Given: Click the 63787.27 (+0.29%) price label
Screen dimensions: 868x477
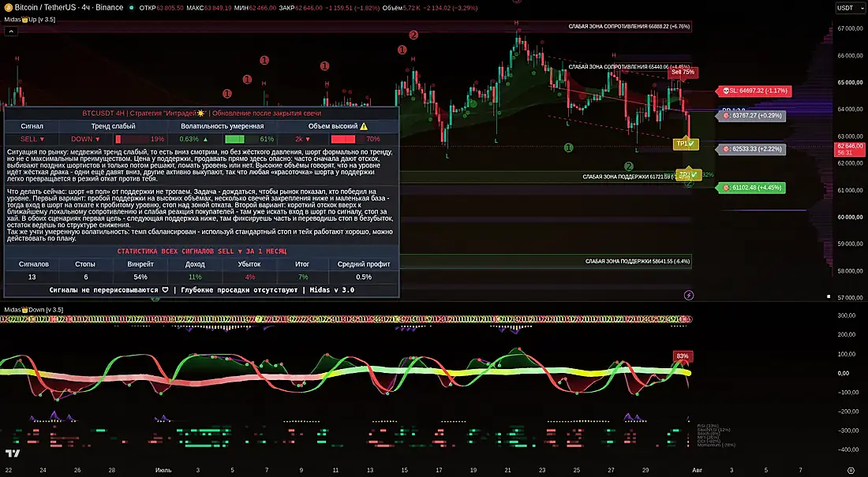Looking at the screenshot, I should pos(752,116).
